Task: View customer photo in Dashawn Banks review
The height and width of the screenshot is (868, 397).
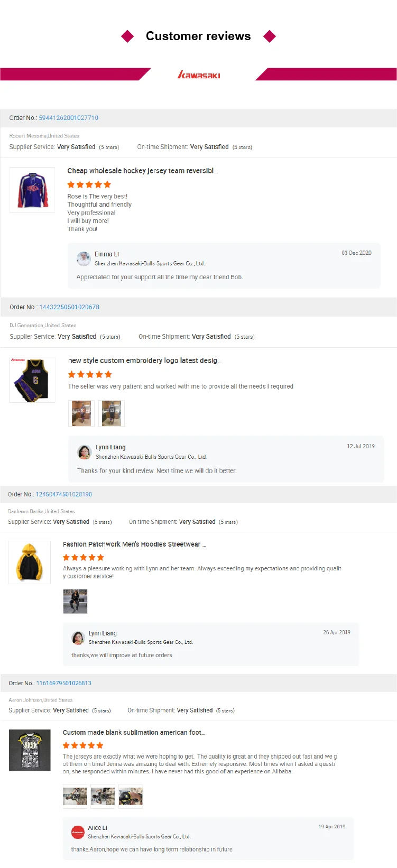Action: click(x=75, y=602)
